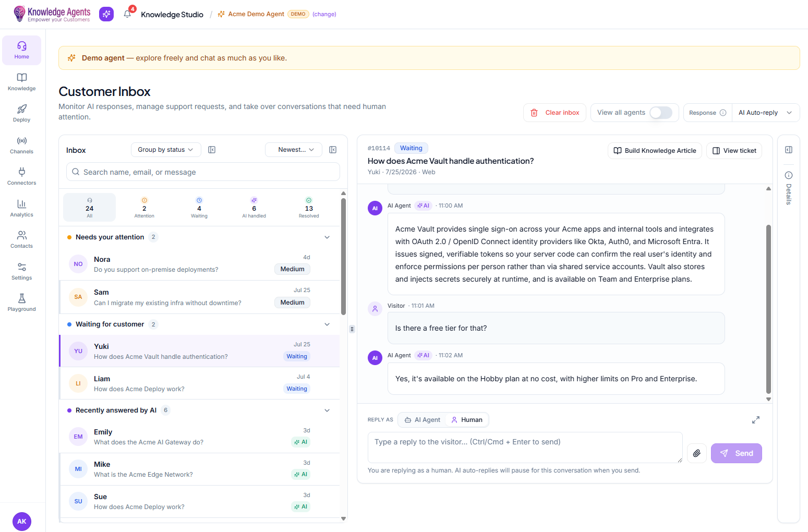The width and height of the screenshot is (808, 532).
Task: Open Connectors plug section
Action: click(22, 176)
